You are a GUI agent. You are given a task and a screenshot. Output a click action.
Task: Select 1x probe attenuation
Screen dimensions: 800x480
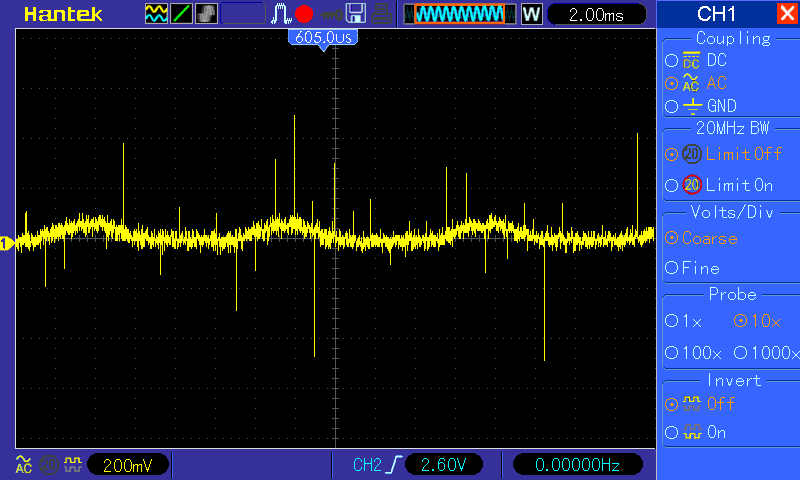coord(684,321)
